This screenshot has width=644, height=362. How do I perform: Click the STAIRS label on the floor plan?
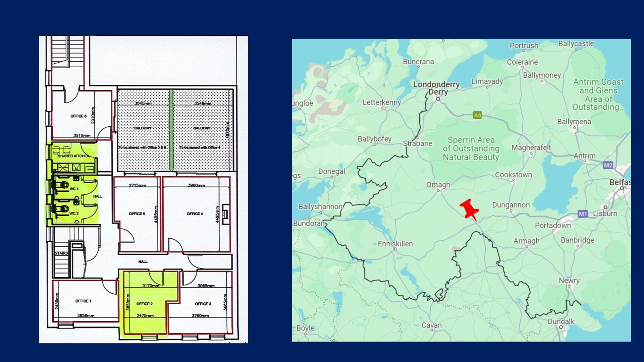pos(61,253)
